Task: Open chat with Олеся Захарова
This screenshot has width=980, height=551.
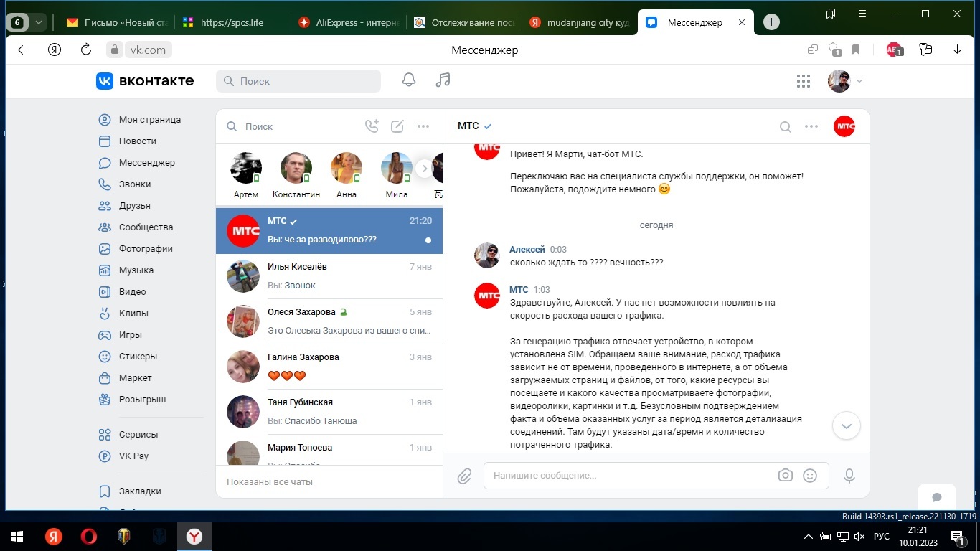Action: click(329, 321)
